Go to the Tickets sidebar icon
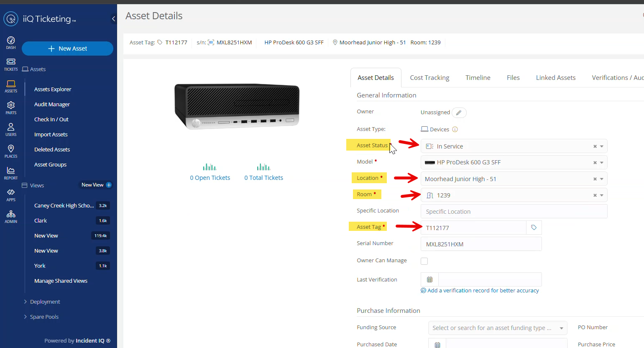This screenshot has width=644, height=348. (x=11, y=64)
